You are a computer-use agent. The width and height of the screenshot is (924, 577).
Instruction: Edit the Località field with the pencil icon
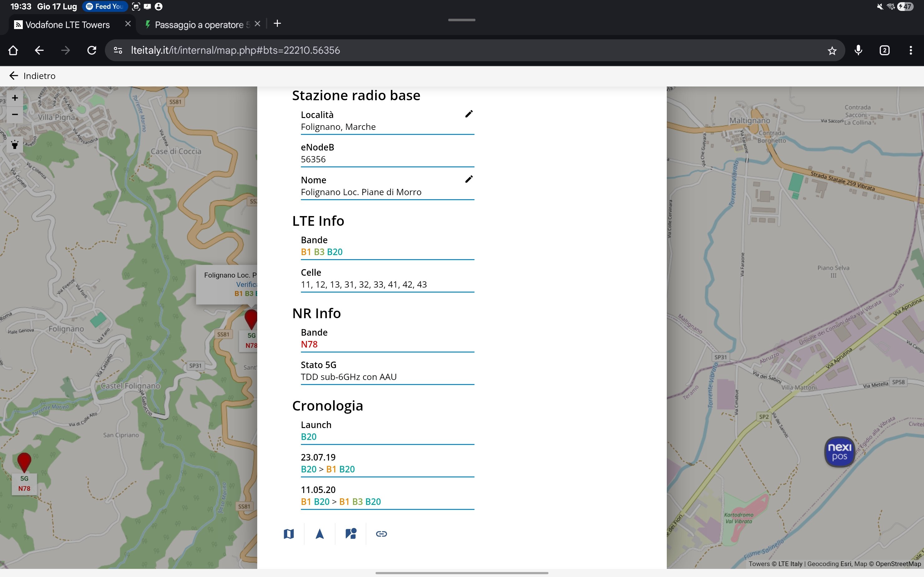point(469,114)
